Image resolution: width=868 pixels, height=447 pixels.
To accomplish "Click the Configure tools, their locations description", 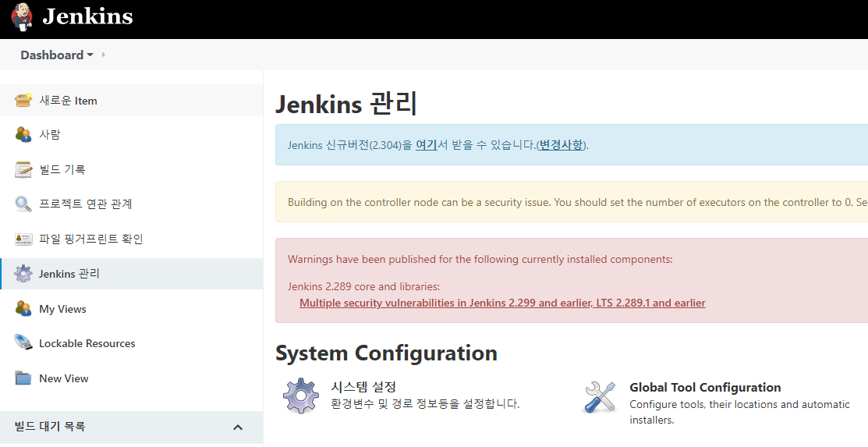I will point(739,412).
